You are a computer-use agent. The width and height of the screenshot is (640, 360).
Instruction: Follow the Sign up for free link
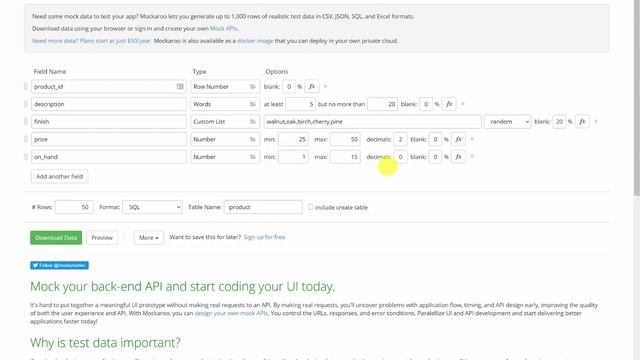tap(265, 237)
